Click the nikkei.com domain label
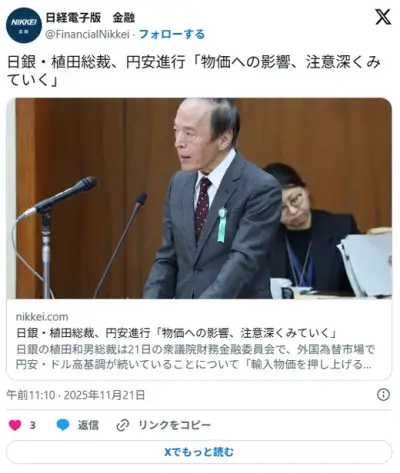Image resolution: width=400 pixels, height=473 pixels. coord(42,317)
